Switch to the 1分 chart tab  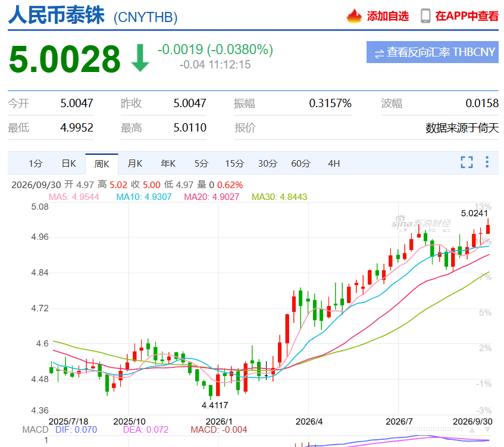point(35,164)
